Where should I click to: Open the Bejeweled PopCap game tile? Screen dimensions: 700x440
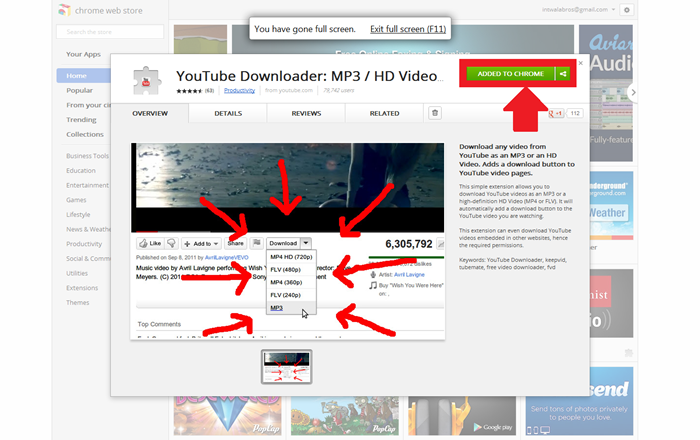pos(227,415)
